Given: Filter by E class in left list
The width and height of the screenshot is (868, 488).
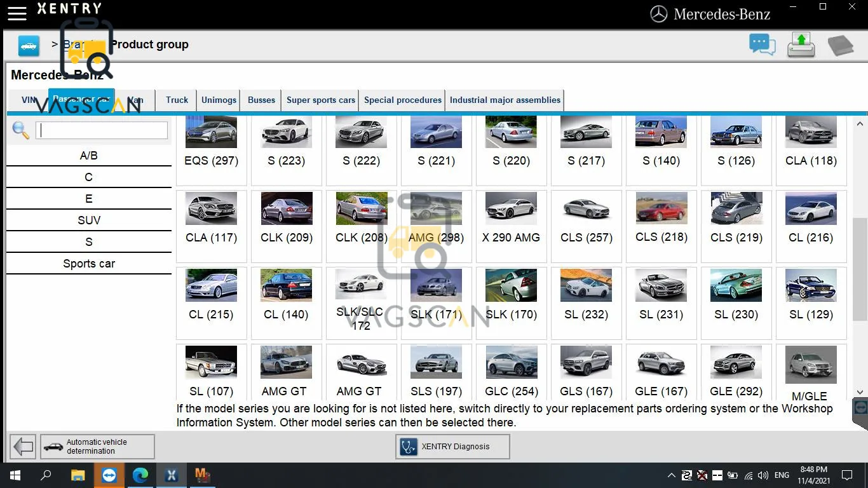Looking at the screenshot, I should [x=89, y=199].
